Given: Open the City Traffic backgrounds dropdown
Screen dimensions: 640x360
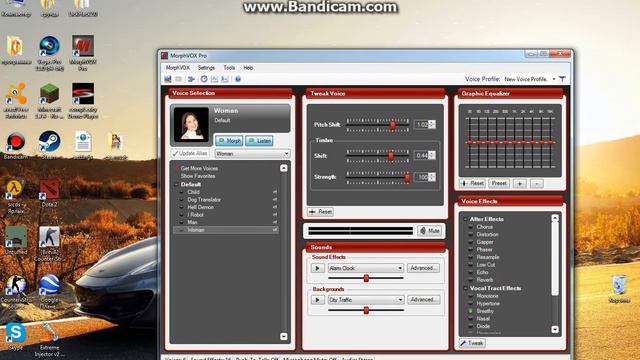Looking at the screenshot, I should (366, 300).
